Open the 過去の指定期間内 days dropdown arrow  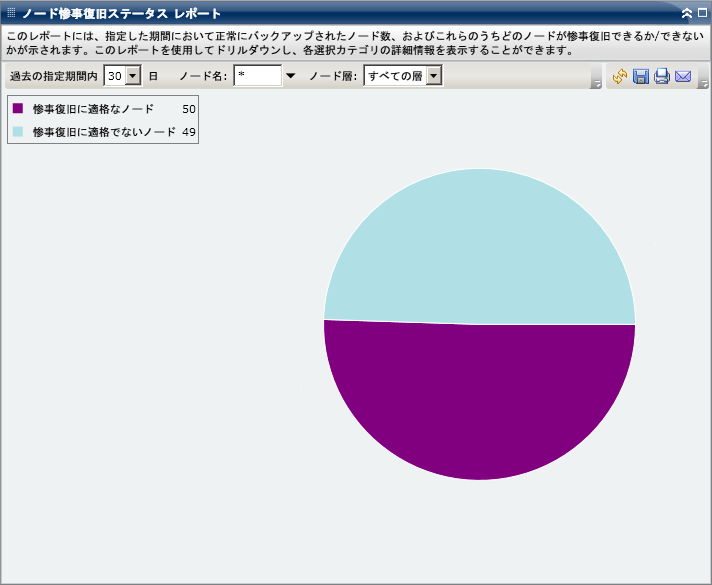point(133,76)
